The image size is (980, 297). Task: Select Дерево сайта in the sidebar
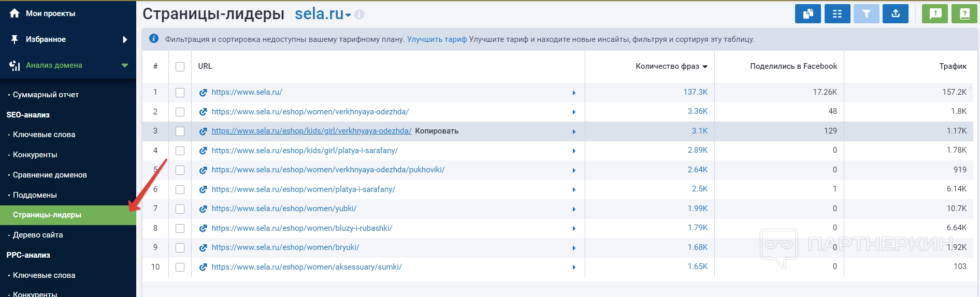click(x=38, y=235)
